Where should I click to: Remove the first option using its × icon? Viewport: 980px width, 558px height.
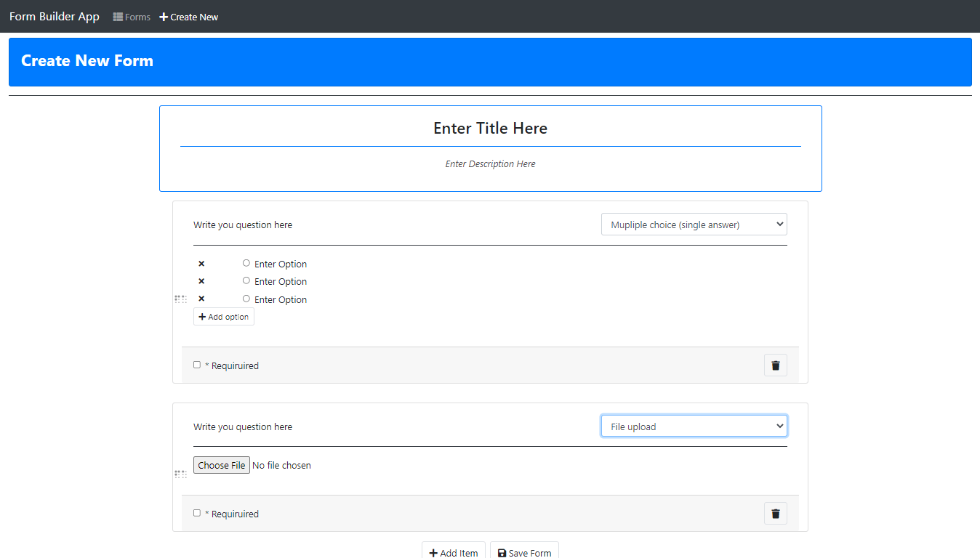[201, 263]
